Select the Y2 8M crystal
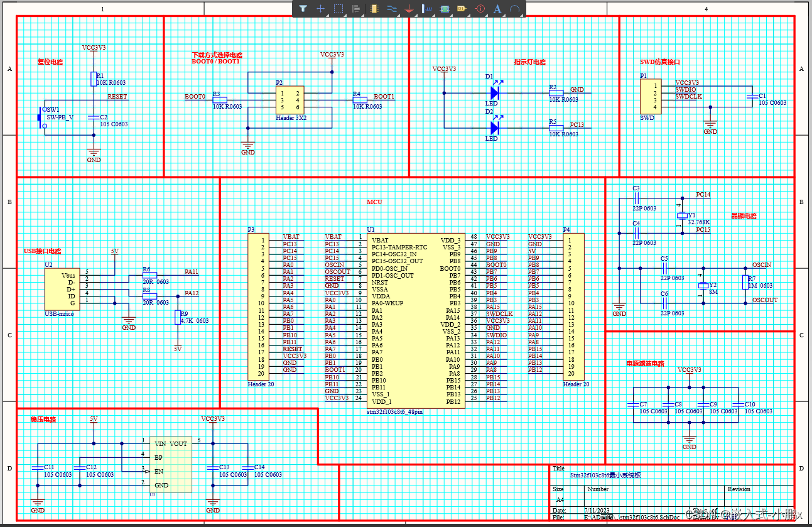Image resolution: width=812 pixels, height=527 pixels. tap(703, 286)
